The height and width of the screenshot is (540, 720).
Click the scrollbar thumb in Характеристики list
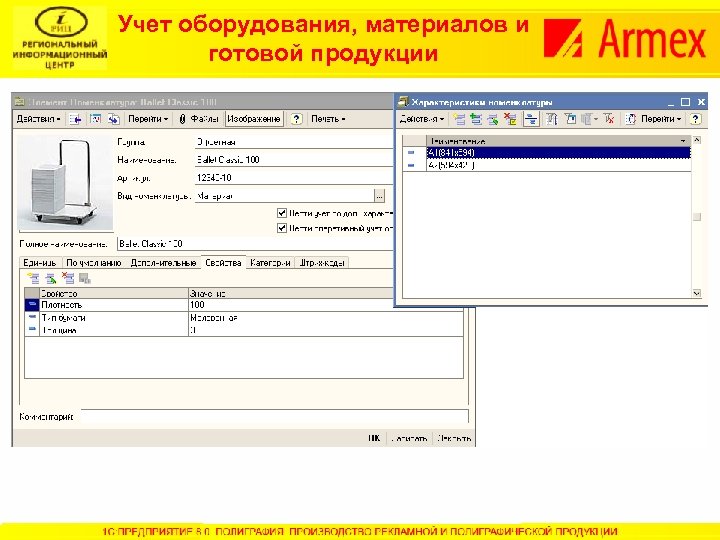coord(697,217)
